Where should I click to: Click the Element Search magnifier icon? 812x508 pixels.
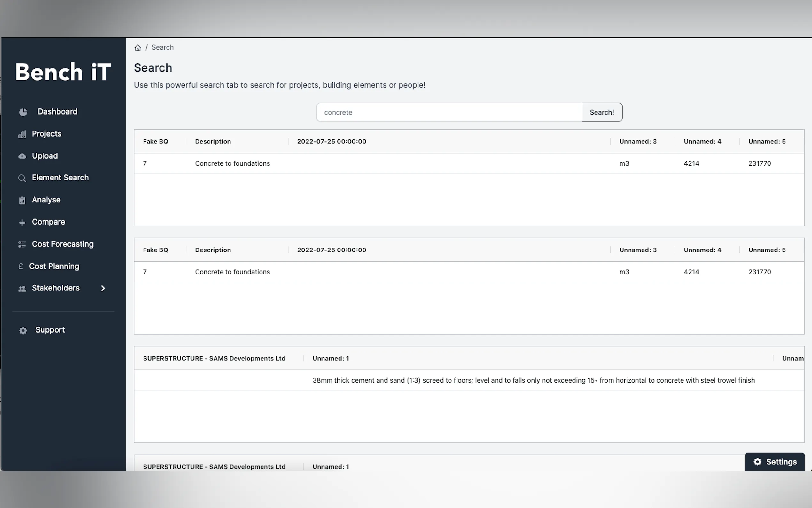click(x=22, y=178)
